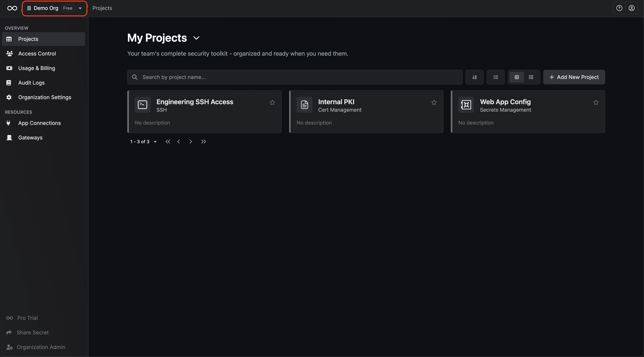The height and width of the screenshot is (357, 644).
Task: Open Usage & Billing in the sidebar
Action: click(43, 68)
